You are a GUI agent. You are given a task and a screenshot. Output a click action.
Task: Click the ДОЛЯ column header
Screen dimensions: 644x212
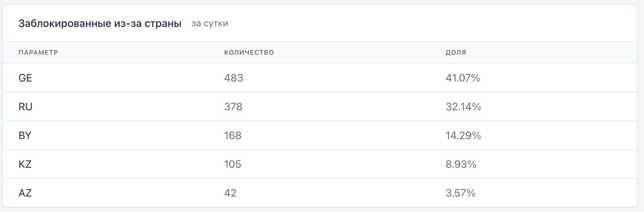(456, 52)
